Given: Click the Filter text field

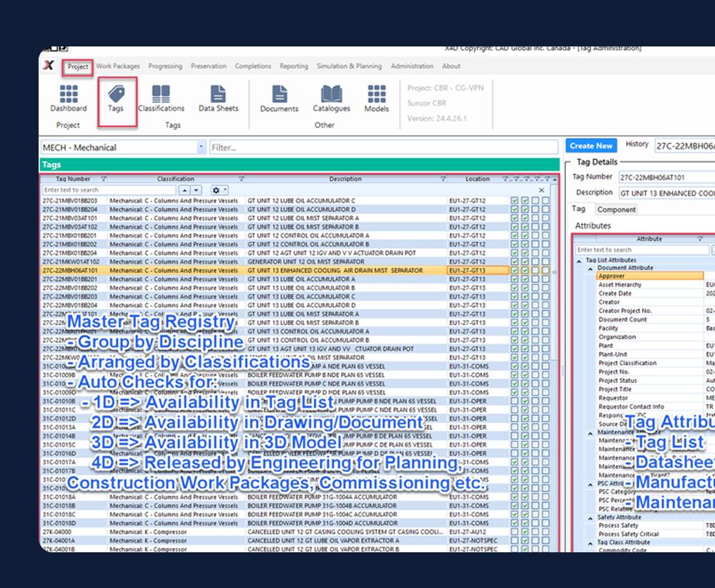Looking at the screenshot, I should click(x=383, y=147).
